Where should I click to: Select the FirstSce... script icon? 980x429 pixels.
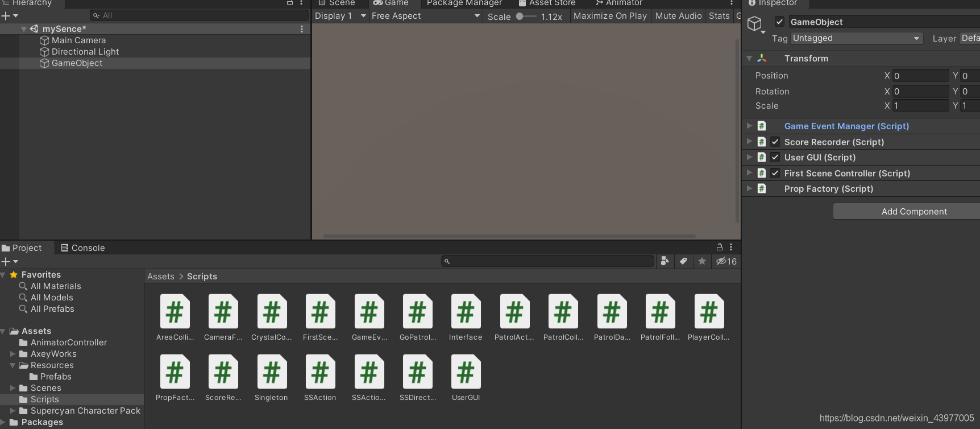(321, 312)
